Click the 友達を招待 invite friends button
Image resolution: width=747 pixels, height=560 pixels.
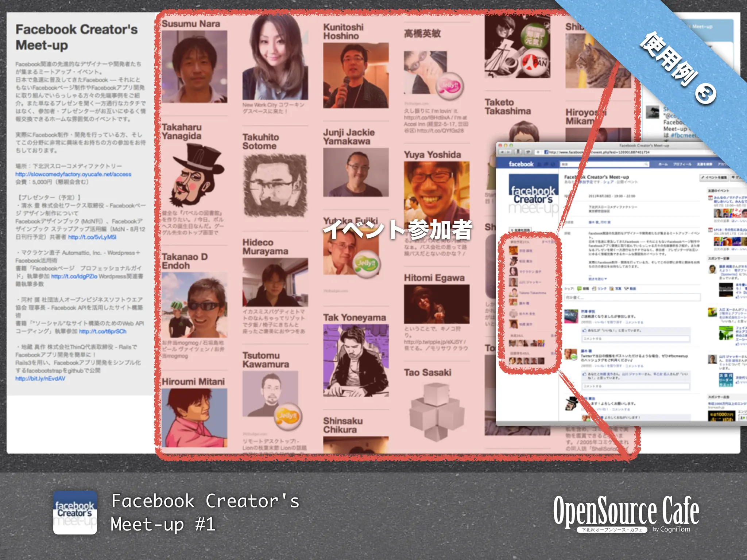(520, 230)
